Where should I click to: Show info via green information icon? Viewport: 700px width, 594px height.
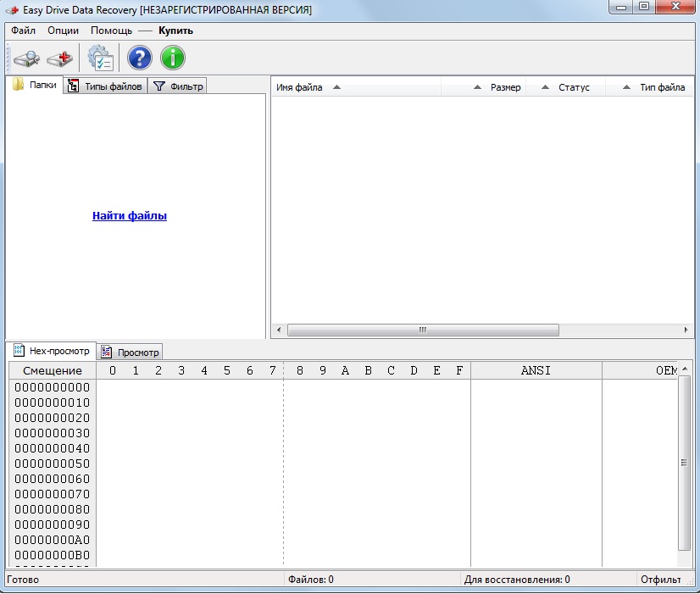173,58
